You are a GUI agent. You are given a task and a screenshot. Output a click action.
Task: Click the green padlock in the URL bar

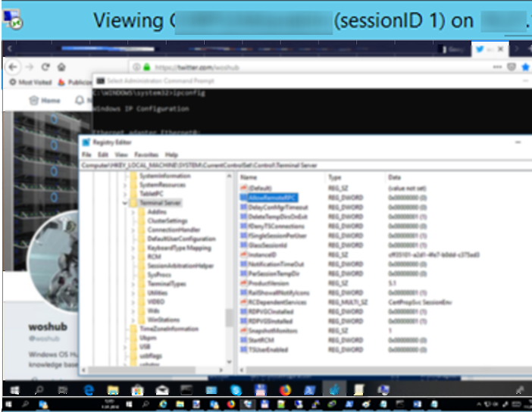[146, 67]
